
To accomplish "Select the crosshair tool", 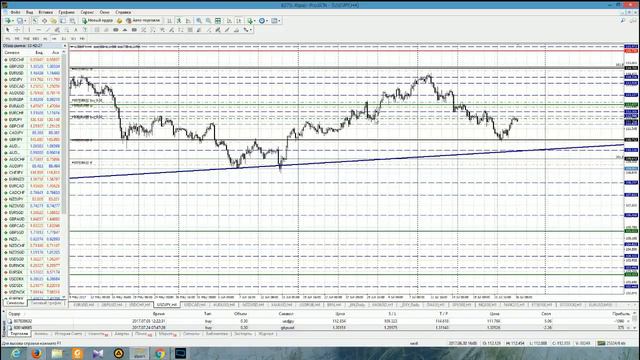I will (x=17, y=30).
